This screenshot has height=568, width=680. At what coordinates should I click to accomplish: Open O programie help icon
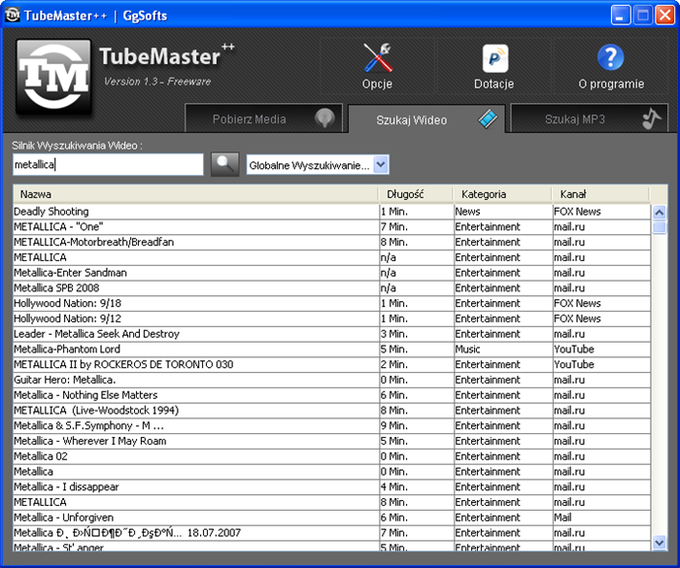click(610, 57)
